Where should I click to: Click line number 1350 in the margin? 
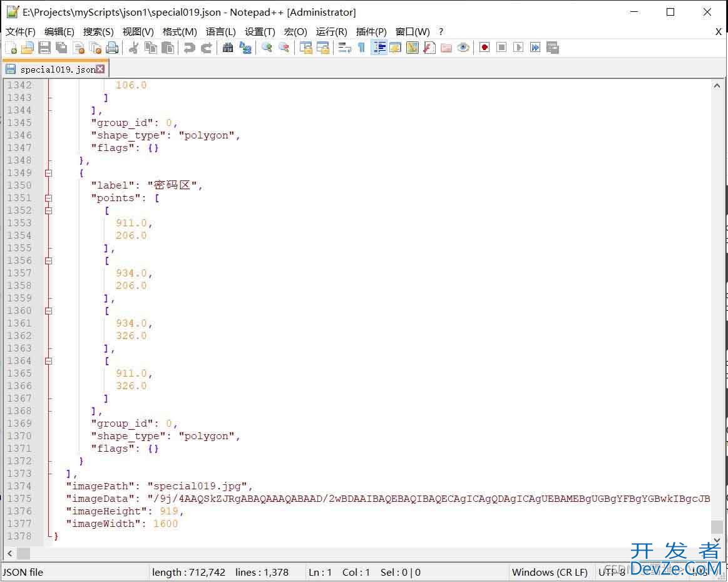(19, 186)
